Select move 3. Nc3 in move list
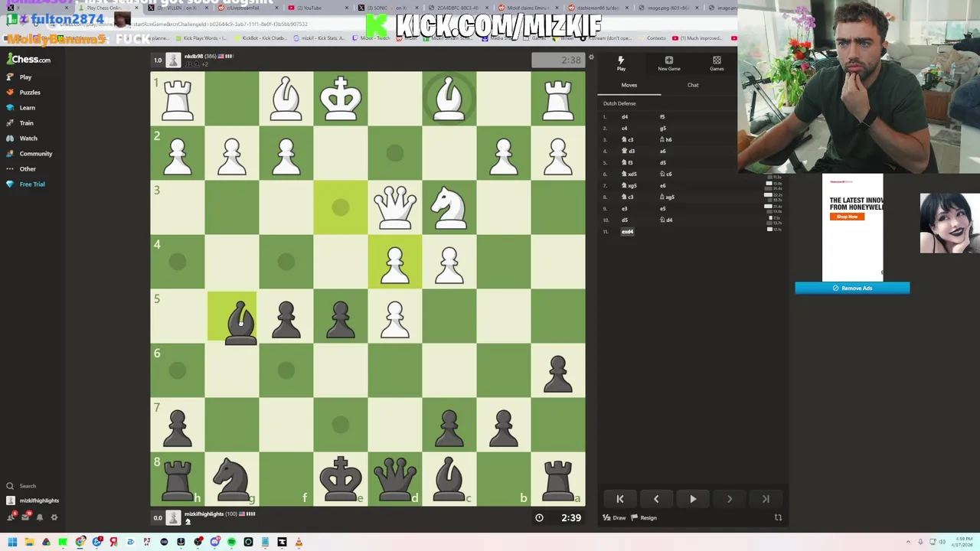980x551 pixels. 628,140
